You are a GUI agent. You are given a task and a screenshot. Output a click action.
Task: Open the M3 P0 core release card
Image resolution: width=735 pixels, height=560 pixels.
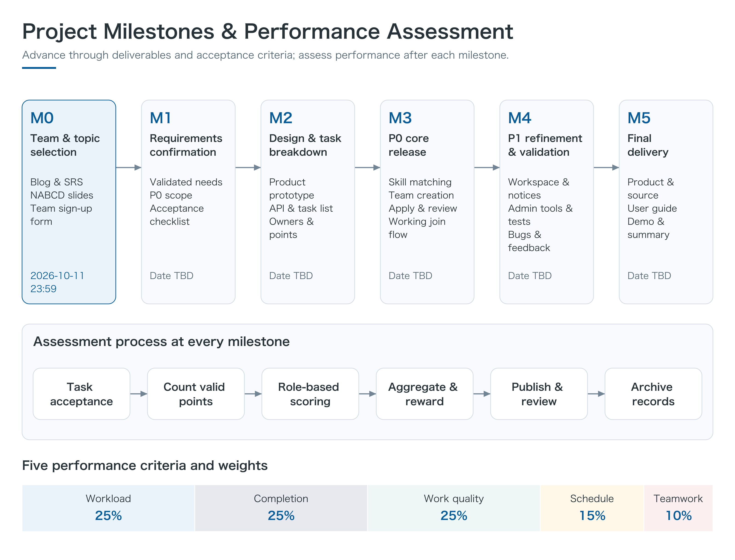[x=427, y=202]
